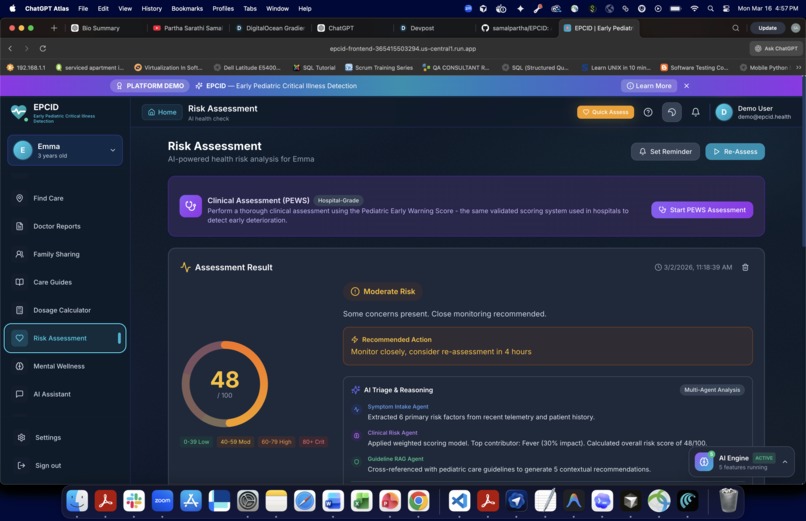Open Care Guides

[65, 282]
